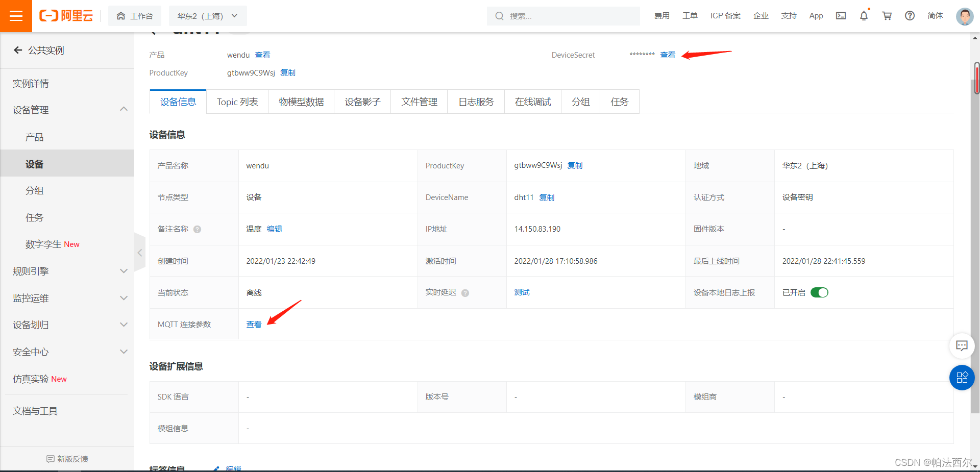
Task: Switch to the Topic 列表 tab
Action: (237, 102)
